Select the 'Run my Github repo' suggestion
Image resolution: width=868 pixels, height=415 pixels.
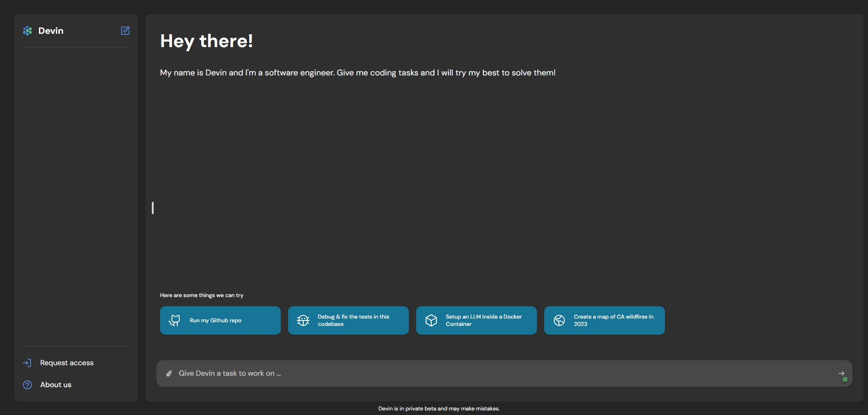(215, 320)
